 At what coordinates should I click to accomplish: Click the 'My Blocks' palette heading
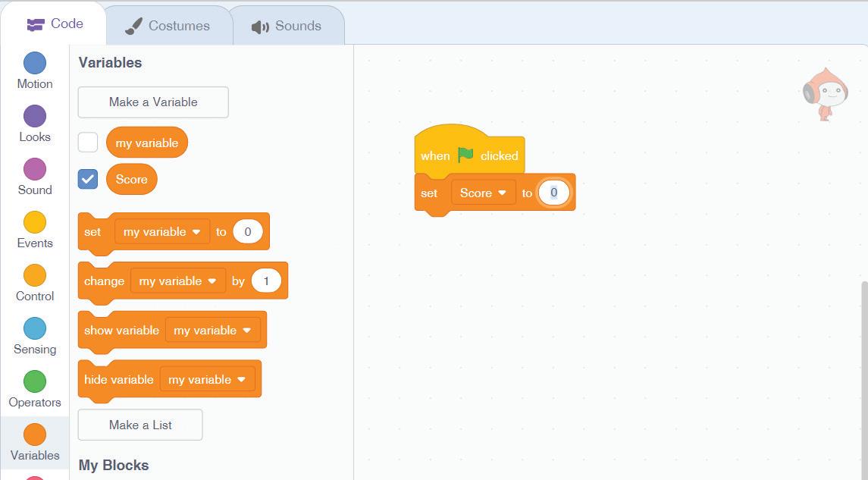point(114,465)
